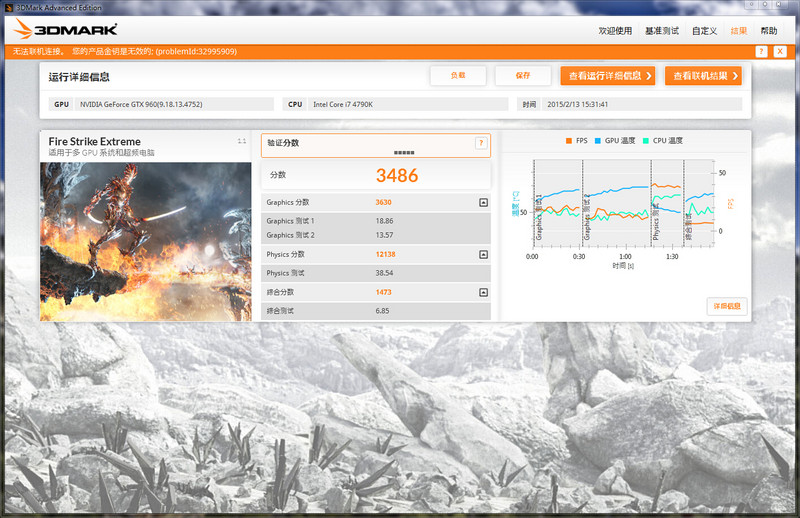Click the Physics 测试 value 38.54
Image resolution: width=800 pixels, height=518 pixels.
point(384,273)
